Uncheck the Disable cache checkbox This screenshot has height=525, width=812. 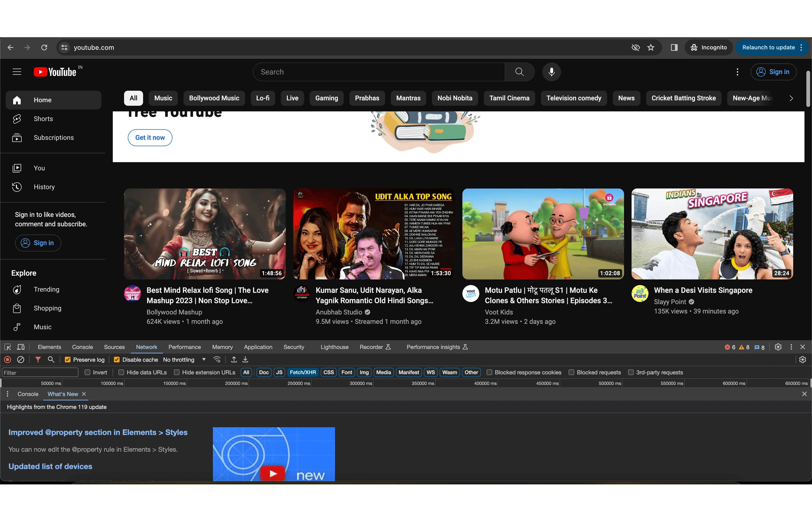[x=117, y=360]
